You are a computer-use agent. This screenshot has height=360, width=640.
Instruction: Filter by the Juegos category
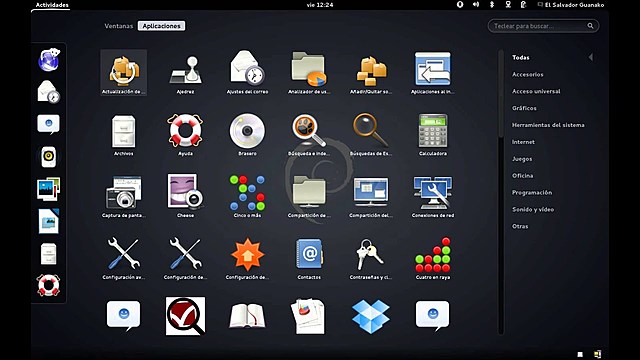click(x=522, y=159)
